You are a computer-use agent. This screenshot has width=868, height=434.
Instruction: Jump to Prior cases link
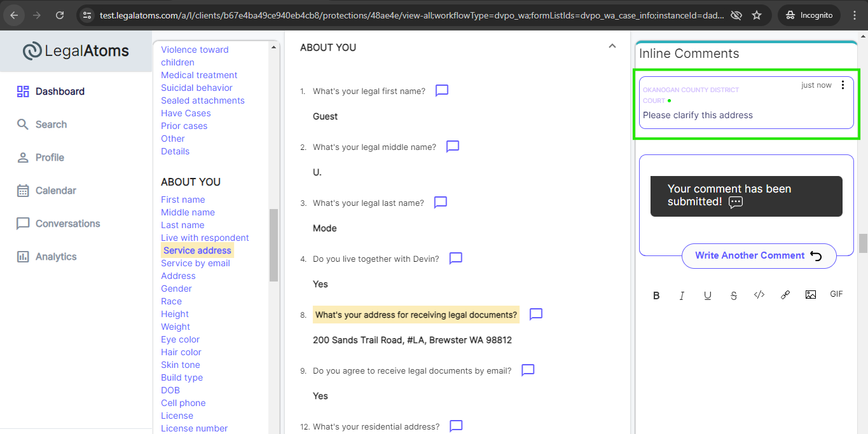pyautogui.click(x=184, y=126)
